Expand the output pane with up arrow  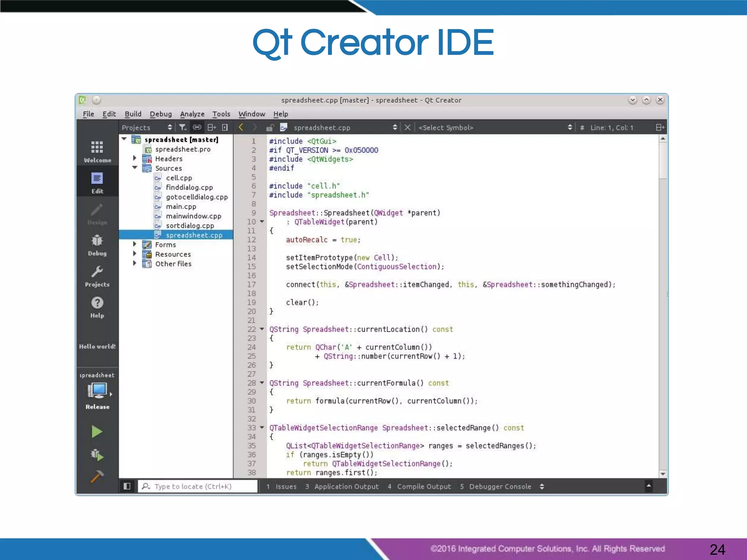coord(649,486)
